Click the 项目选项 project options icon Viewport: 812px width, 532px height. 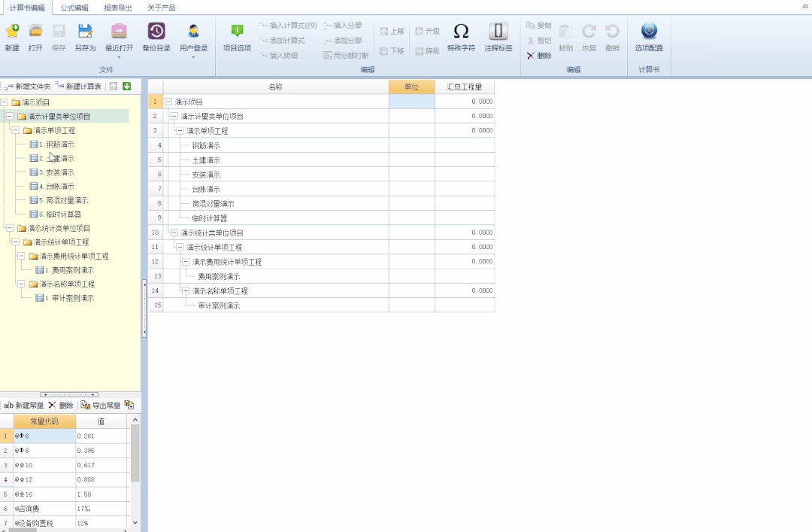click(x=237, y=32)
